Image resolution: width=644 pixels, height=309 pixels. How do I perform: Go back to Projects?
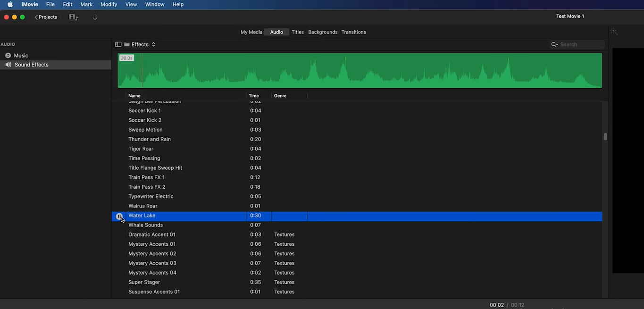(46, 17)
